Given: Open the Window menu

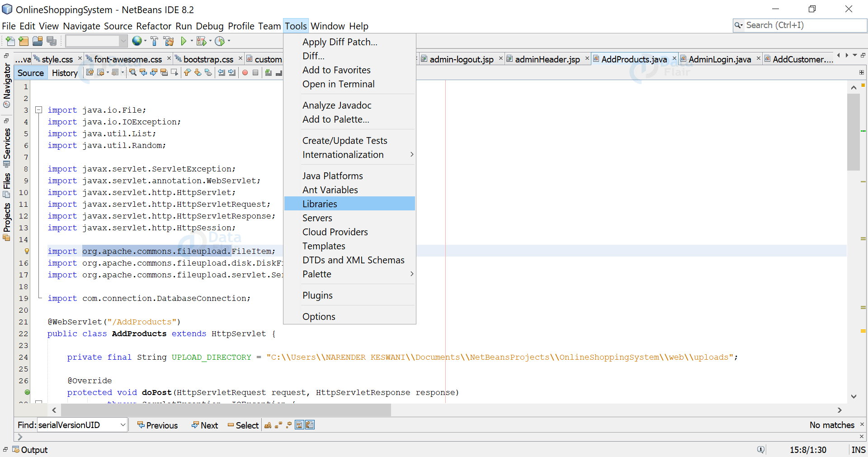Looking at the screenshot, I should click(328, 26).
